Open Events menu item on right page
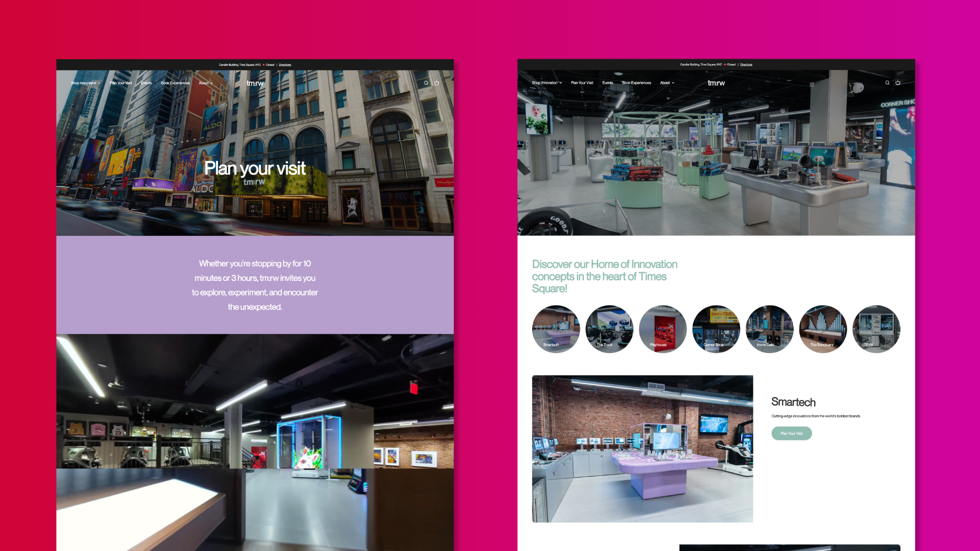 [x=607, y=83]
